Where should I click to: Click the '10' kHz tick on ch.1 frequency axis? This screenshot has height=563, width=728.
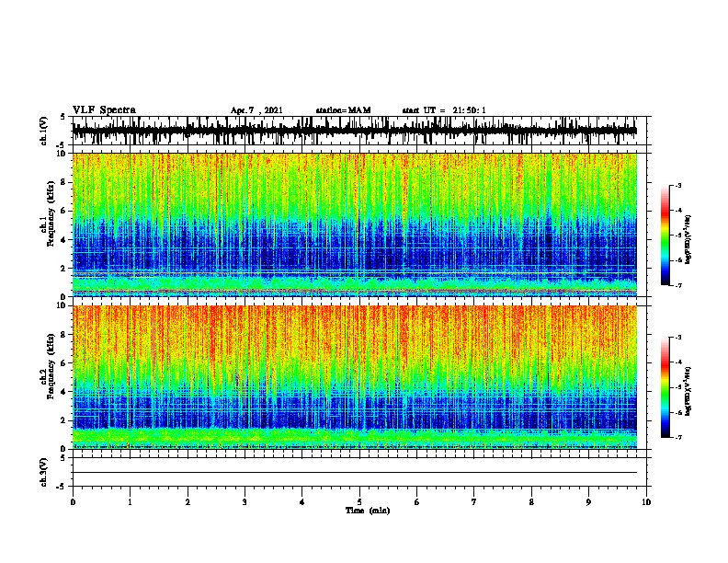[62, 154]
